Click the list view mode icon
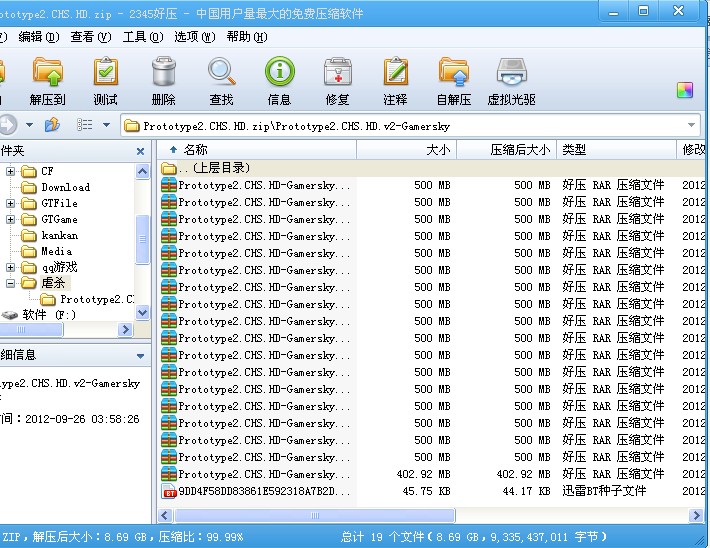Screen dimensions: 710x548 pos(85,125)
